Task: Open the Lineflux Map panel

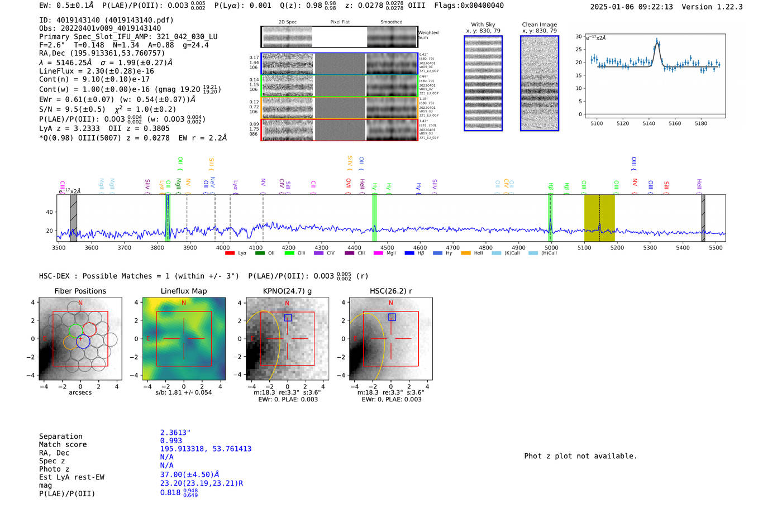Action: click(184, 338)
